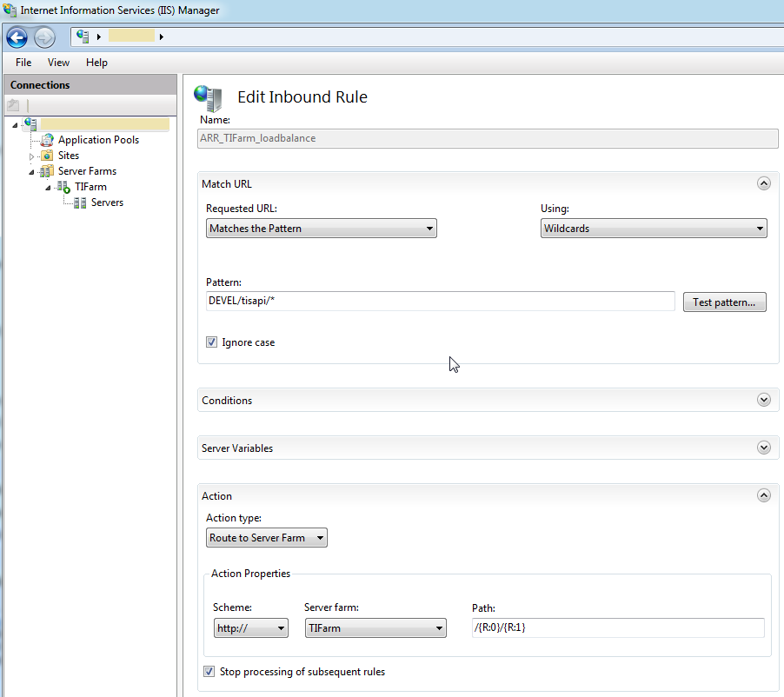The height and width of the screenshot is (697, 784).
Task: Collapse the root server tree node
Action: [x=15, y=125]
